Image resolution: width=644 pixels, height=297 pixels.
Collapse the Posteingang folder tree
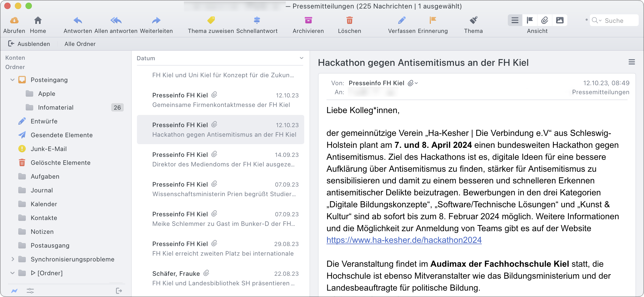click(12, 80)
